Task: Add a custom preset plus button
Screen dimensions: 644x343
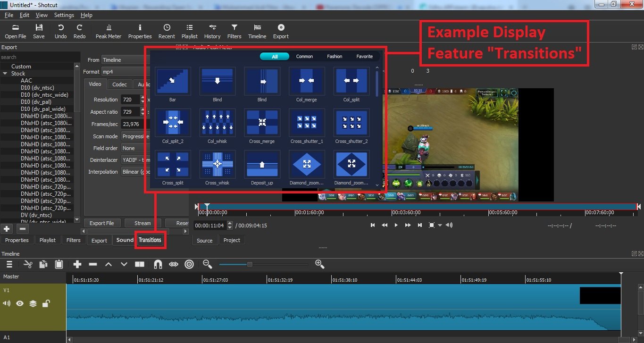Action: [7, 229]
